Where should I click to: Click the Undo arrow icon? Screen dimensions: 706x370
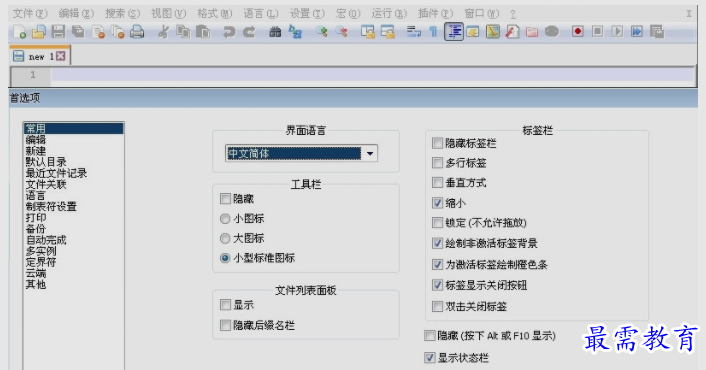coord(229,32)
